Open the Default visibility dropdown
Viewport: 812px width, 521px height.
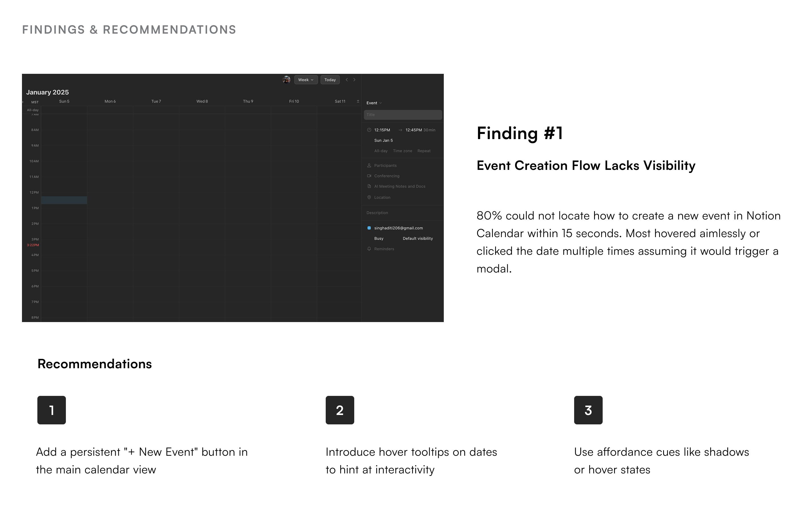point(418,239)
